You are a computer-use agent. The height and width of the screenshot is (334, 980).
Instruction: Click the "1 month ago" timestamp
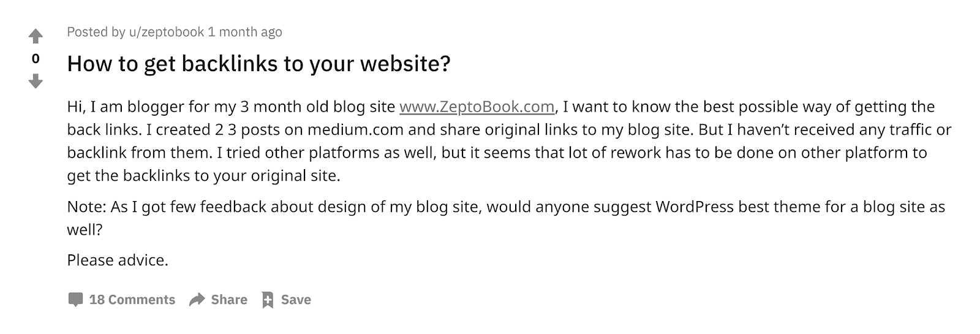click(245, 32)
